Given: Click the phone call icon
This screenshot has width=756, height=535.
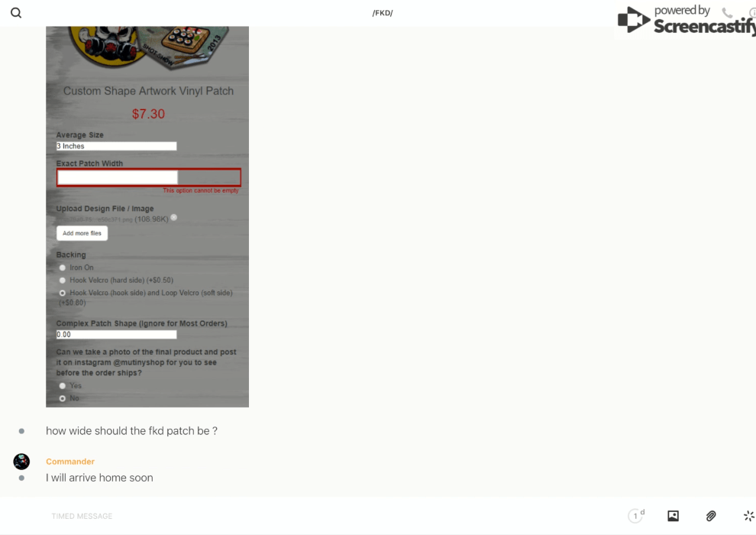Looking at the screenshot, I should click(726, 12).
